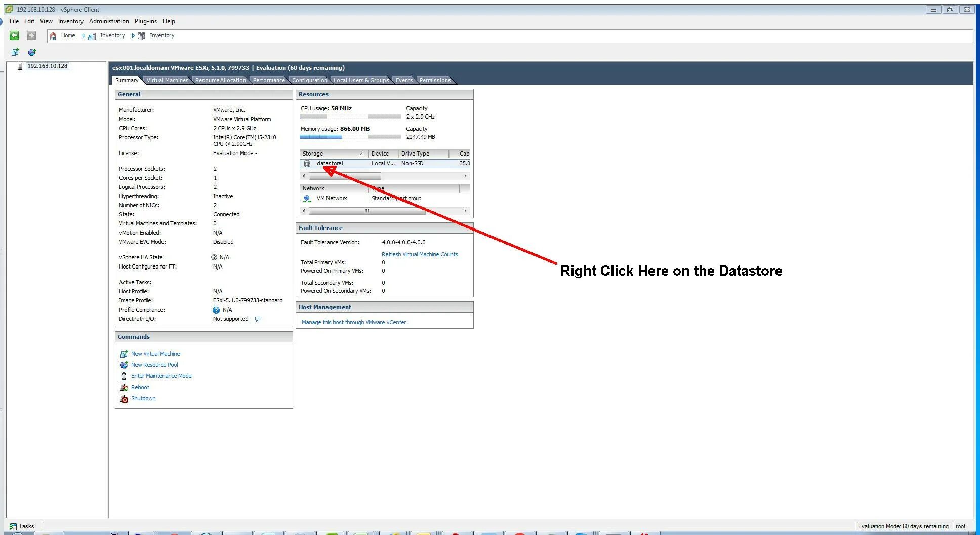Expand the dropdown arrow after Home breadcrumb
The width and height of the screenshot is (980, 535).
[84, 36]
